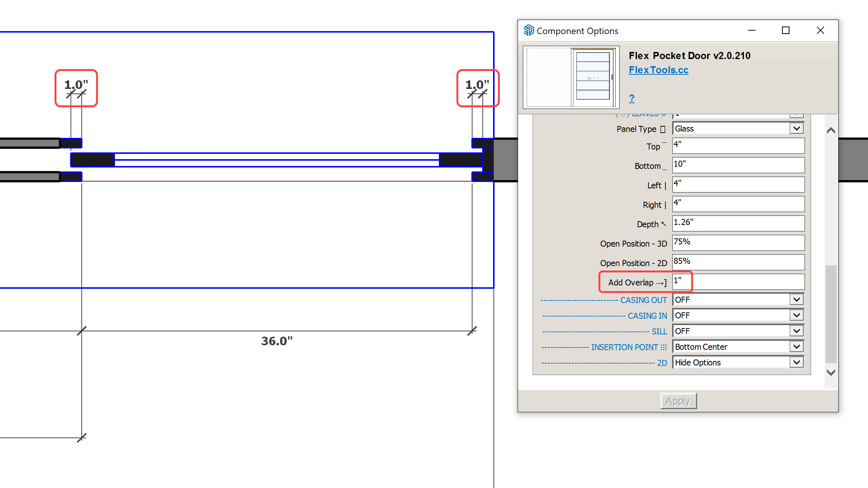
Task: Click the pocket door preview thumbnail
Action: (x=571, y=77)
